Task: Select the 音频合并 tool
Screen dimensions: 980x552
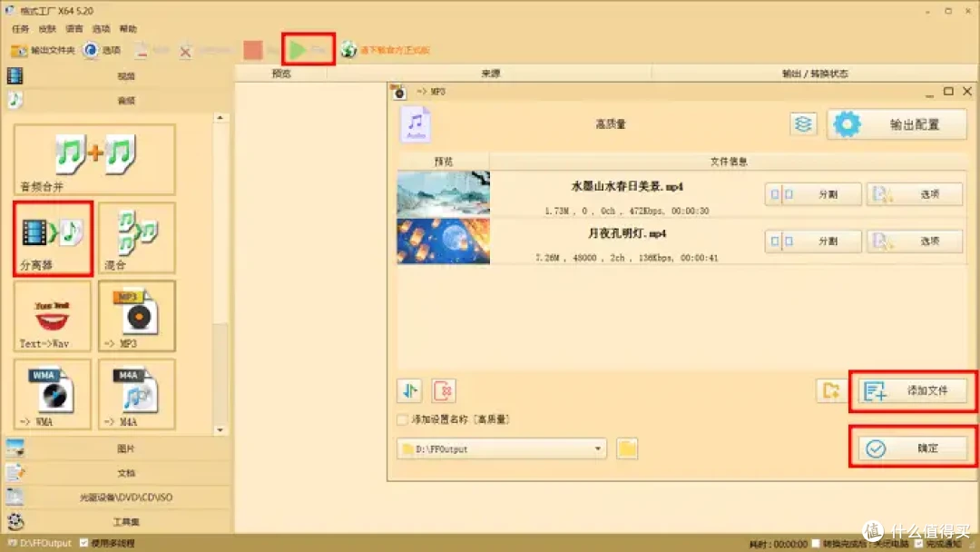Action: [94, 160]
